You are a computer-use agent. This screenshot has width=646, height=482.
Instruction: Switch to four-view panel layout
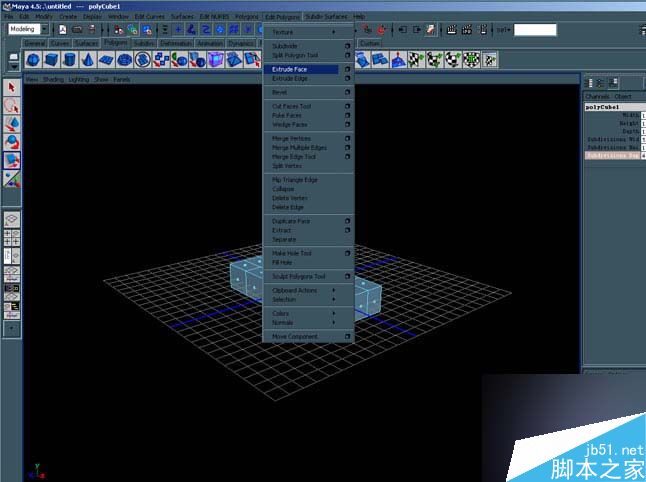[12, 239]
